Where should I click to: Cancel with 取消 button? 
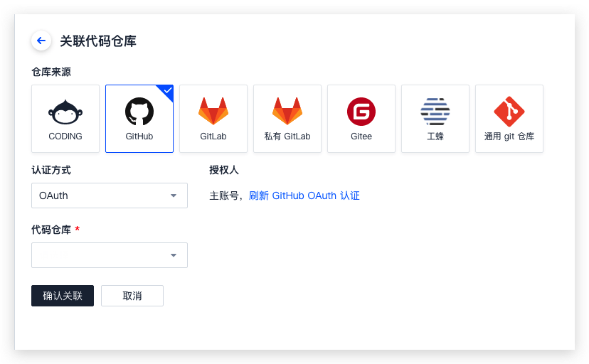pyautogui.click(x=132, y=296)
